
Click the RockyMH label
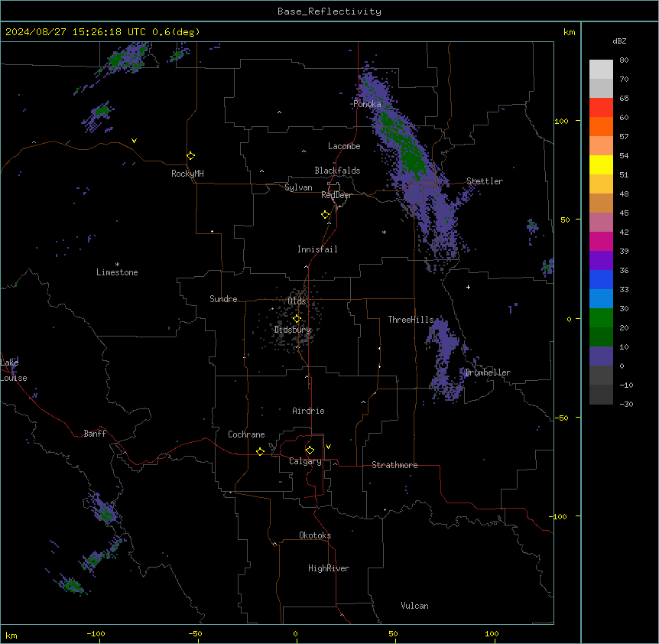pyautogui.click(x=187, y=174)
